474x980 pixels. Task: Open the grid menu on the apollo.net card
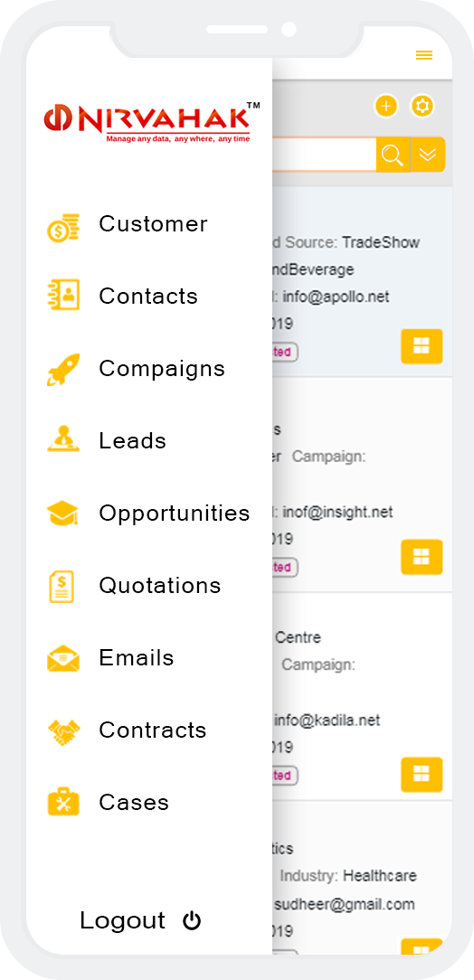pos(422,346)
